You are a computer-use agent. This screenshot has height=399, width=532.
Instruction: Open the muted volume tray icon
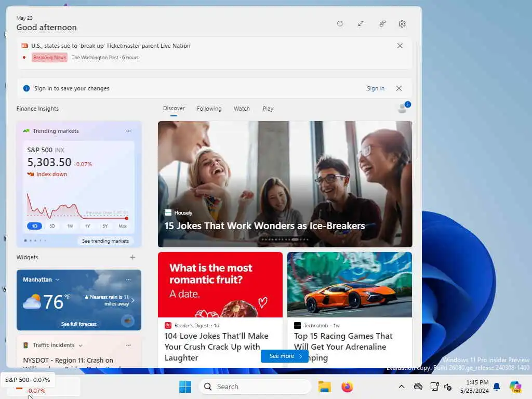[448, 387]
